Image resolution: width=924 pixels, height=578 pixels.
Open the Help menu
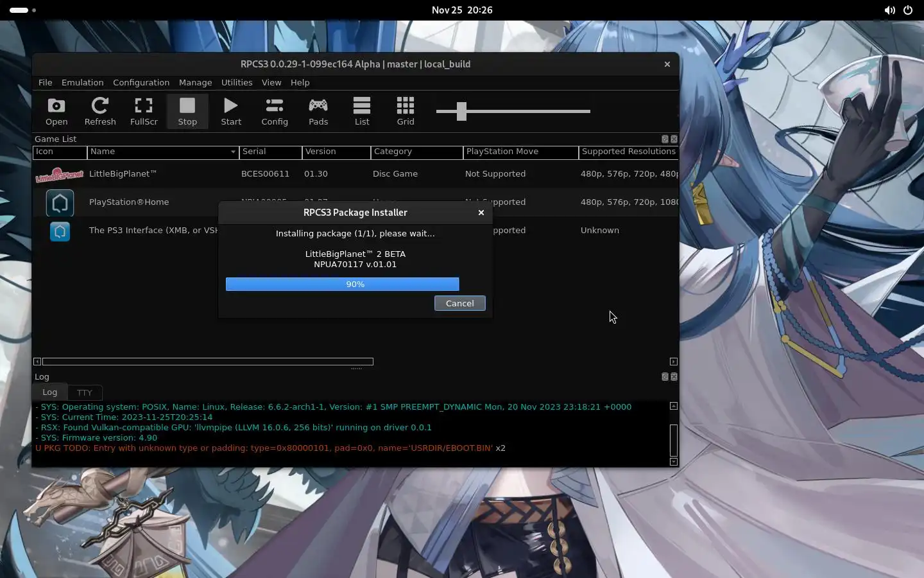point(300,82)
